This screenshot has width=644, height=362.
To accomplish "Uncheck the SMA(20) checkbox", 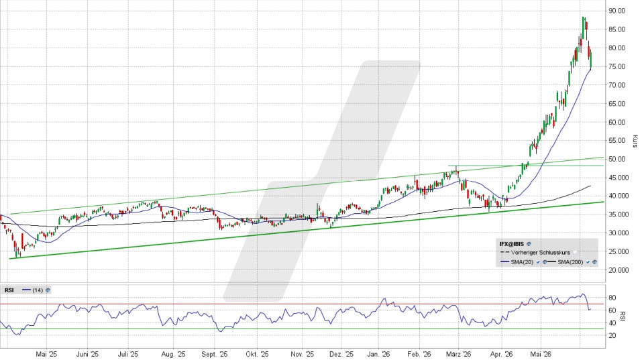I will pos(538,262).
